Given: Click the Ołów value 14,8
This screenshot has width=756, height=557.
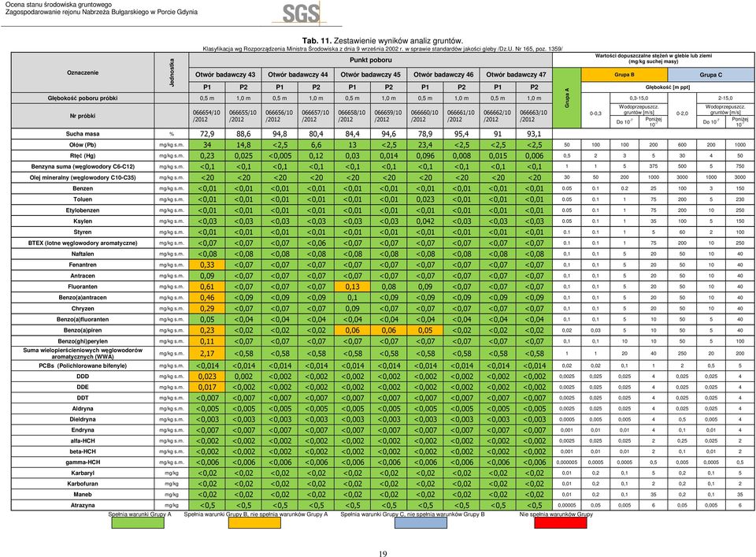Looking at the screenshot, I should coord(243,145).
